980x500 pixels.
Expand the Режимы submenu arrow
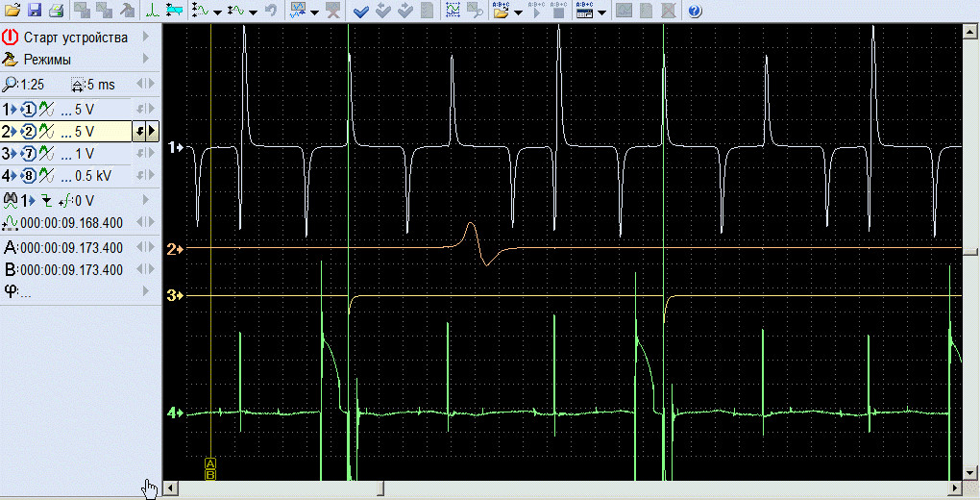(x=146, y=59)
